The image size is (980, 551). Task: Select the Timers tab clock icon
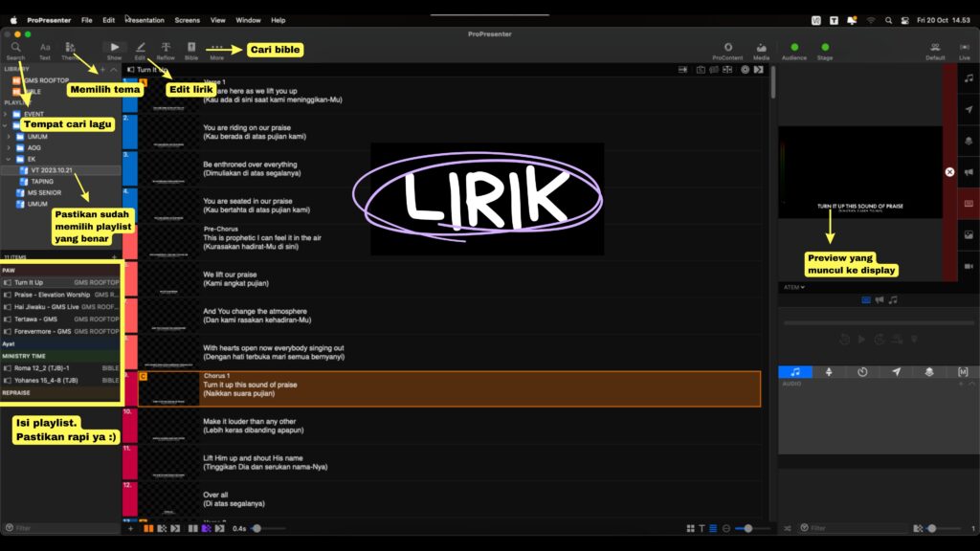click(x=862, y=372)
